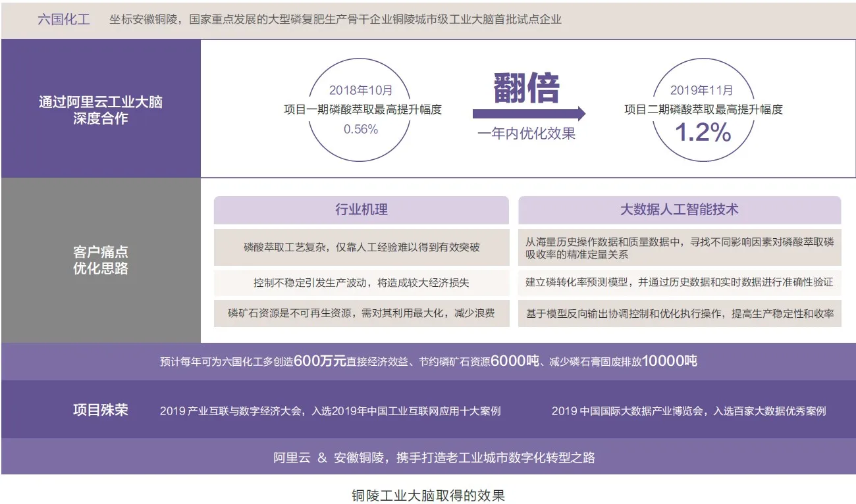This screenshot has height=504, width=856.
Task: Click the 600万元 figure
Action: [319, 361]
